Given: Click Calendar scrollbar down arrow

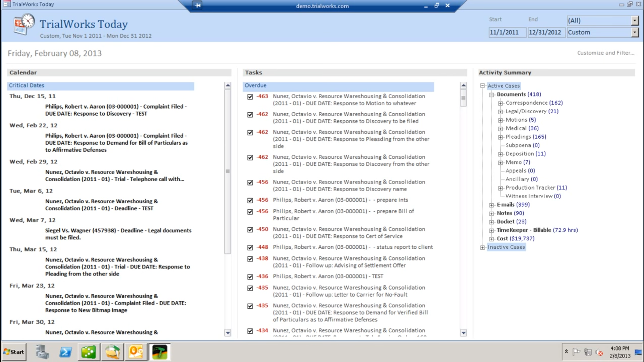Looking at the screenshot, I should tap(228, 333).
